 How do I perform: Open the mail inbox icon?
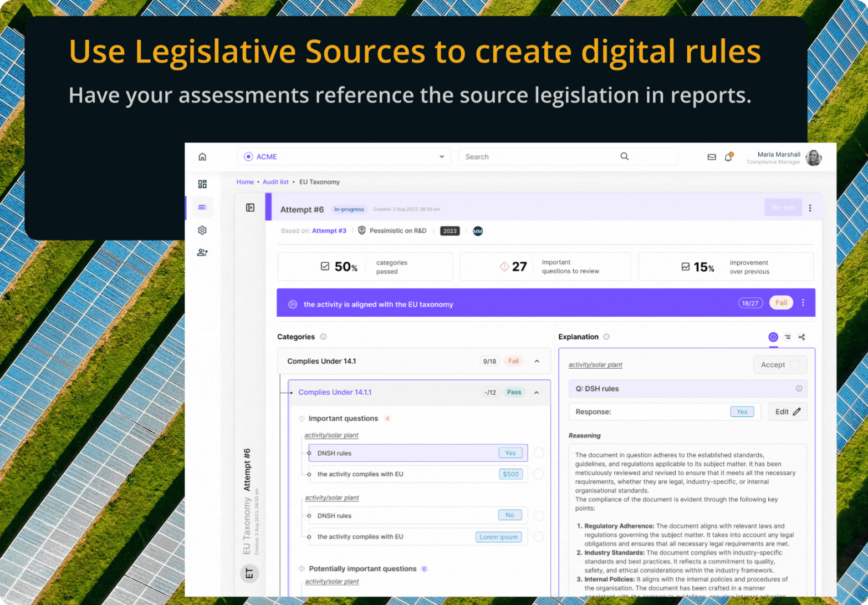(712, 157)
